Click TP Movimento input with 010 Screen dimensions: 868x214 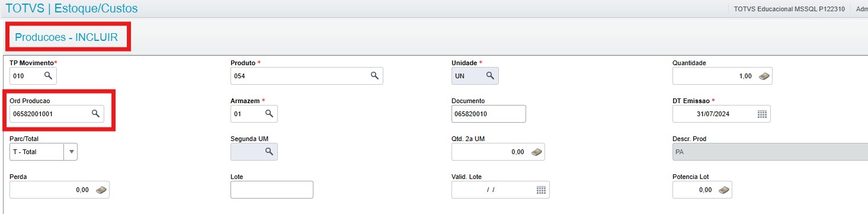tap(33, 76)
